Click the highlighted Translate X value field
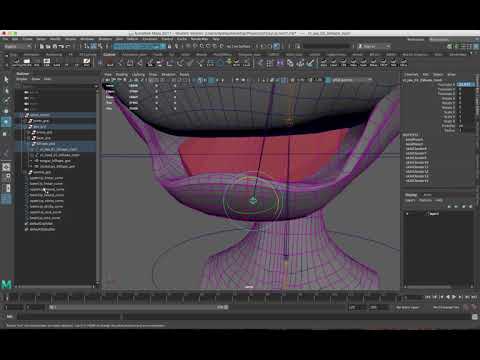This screenshot has width=480, height=360. click(465, 85)
